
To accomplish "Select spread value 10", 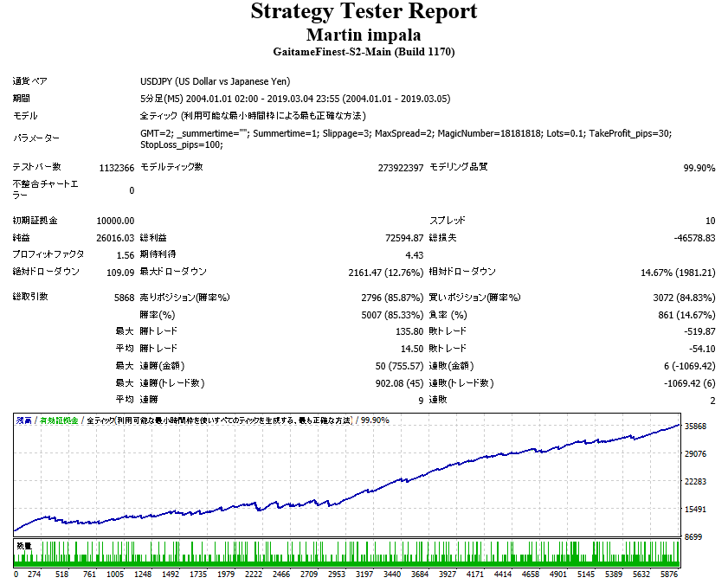I will [x=711, y=221].
